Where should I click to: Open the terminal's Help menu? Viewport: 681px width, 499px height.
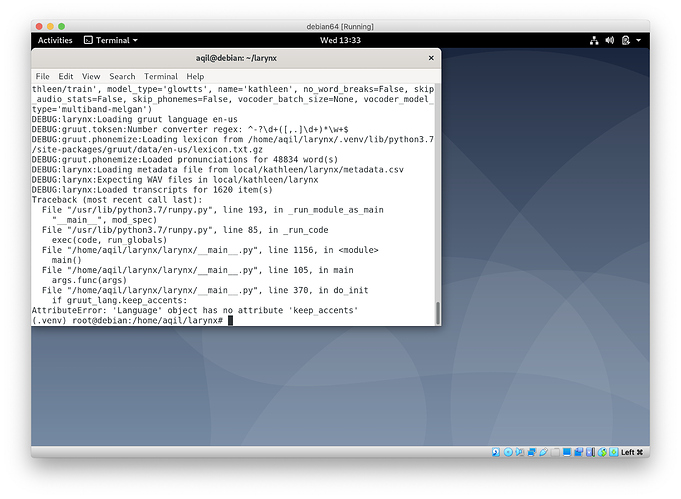pyautogui.click(x=195, y=76)
